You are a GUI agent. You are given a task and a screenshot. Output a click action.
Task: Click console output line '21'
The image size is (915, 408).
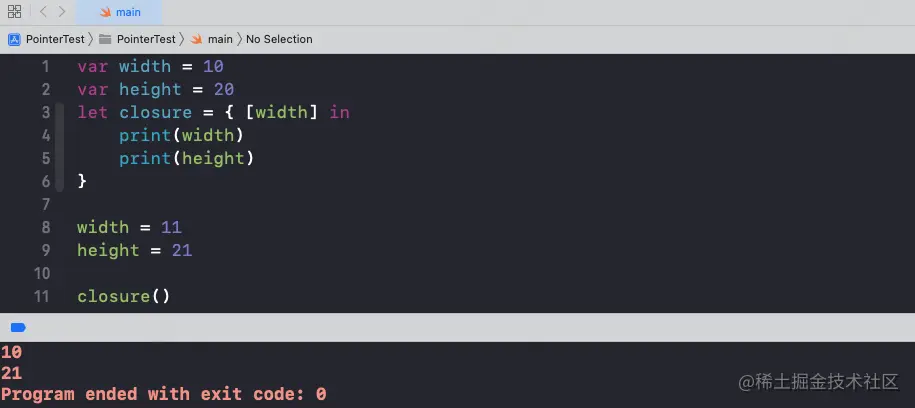11,373
